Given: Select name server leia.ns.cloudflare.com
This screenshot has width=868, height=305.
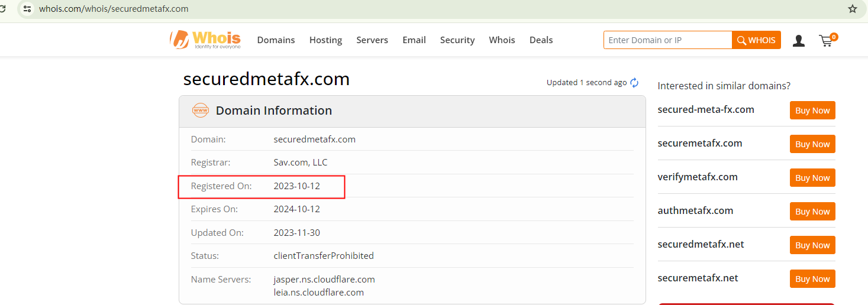Looking at the screenshot, I should (318, 292).
